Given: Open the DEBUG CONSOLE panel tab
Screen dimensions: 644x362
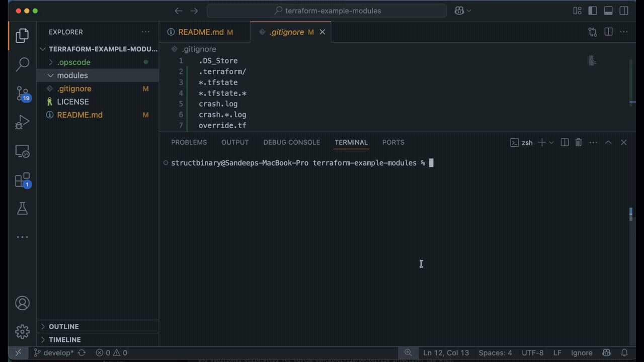Looking at the screenshot, I should (x=291, y=142).
